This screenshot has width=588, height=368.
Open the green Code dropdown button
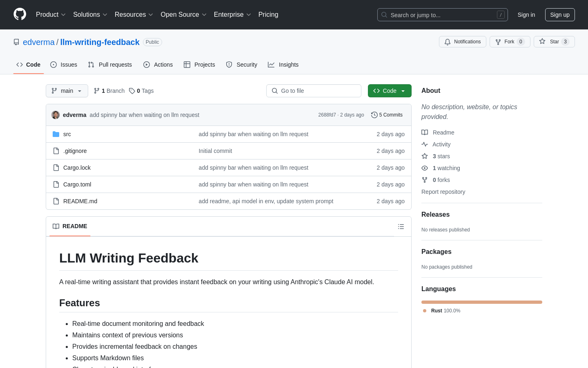[390, 91]
